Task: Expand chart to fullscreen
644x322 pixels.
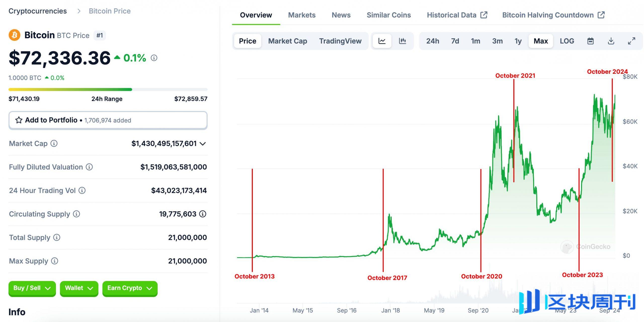Action: (x=631, y=41)
